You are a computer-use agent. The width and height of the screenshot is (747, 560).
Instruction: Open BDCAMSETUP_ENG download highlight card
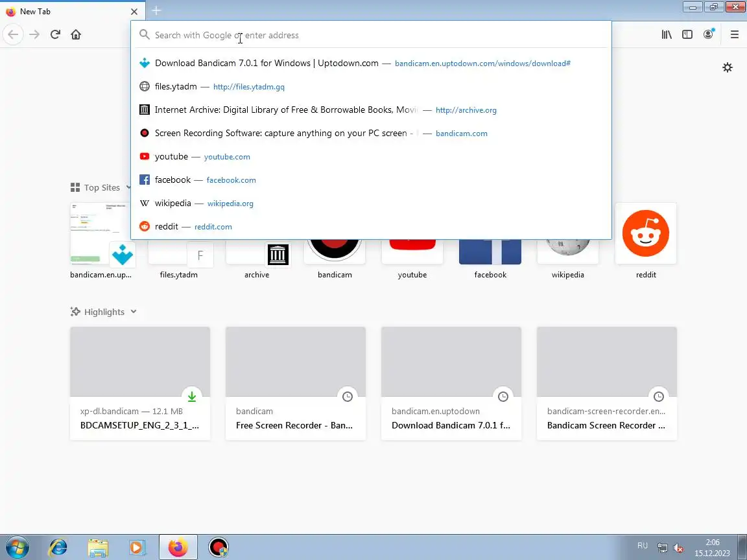[140, 383]
